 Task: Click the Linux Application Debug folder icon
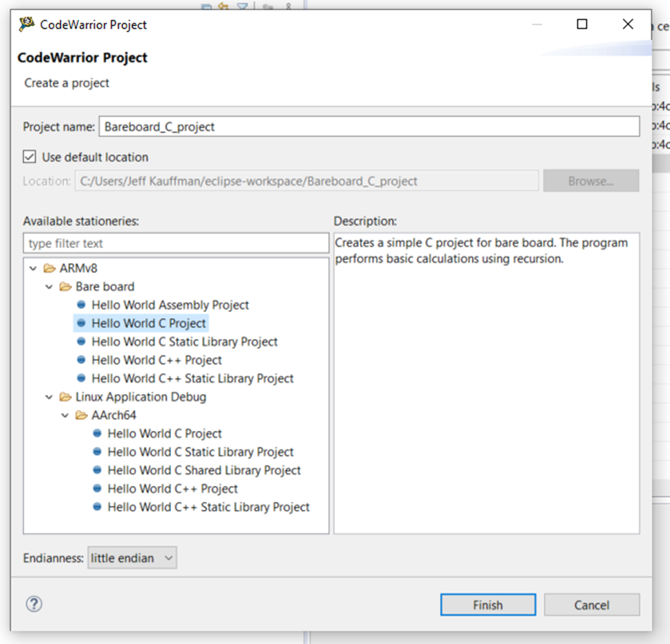point(65,397)
